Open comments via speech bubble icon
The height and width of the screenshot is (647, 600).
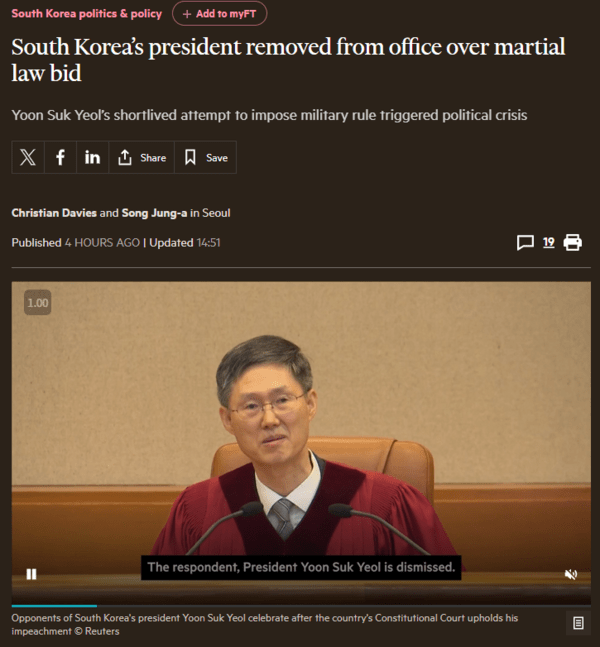pos(525,243)
